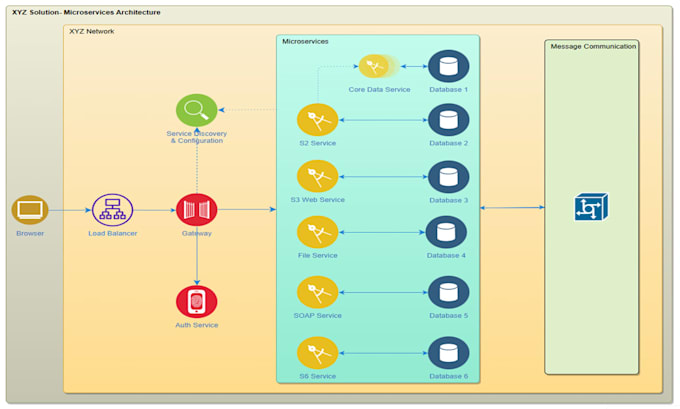The height and width of the screenshot is (409, 680).
Task: Click 'Service Discovery & Configuration' label
Action: click(x=196, y=137)
